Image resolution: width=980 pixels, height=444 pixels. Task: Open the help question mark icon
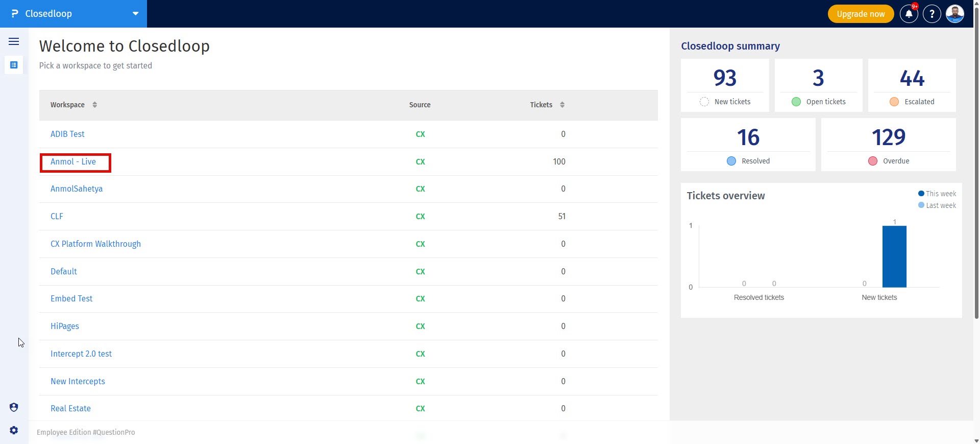pos(932,14)
